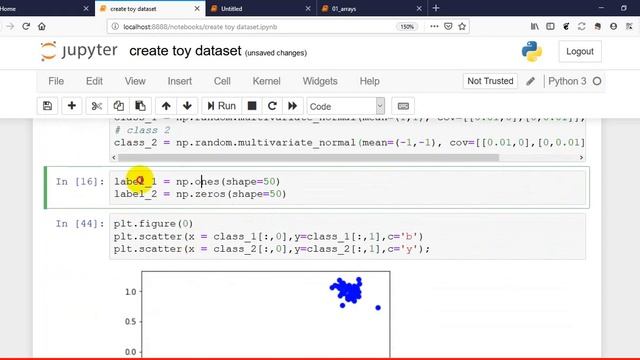
Task: Open the Kernel menu
Action: [x=267, y=81]
